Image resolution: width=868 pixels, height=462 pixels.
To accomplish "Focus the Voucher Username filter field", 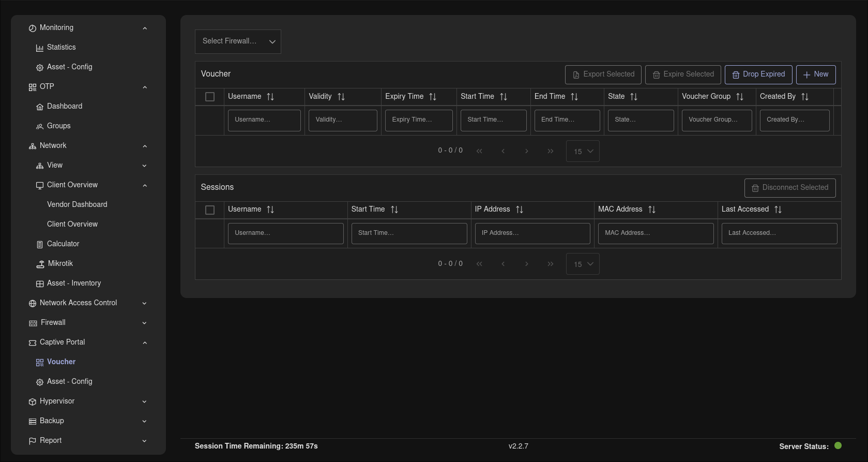I will pyautogui.click(x=264, y=120).
